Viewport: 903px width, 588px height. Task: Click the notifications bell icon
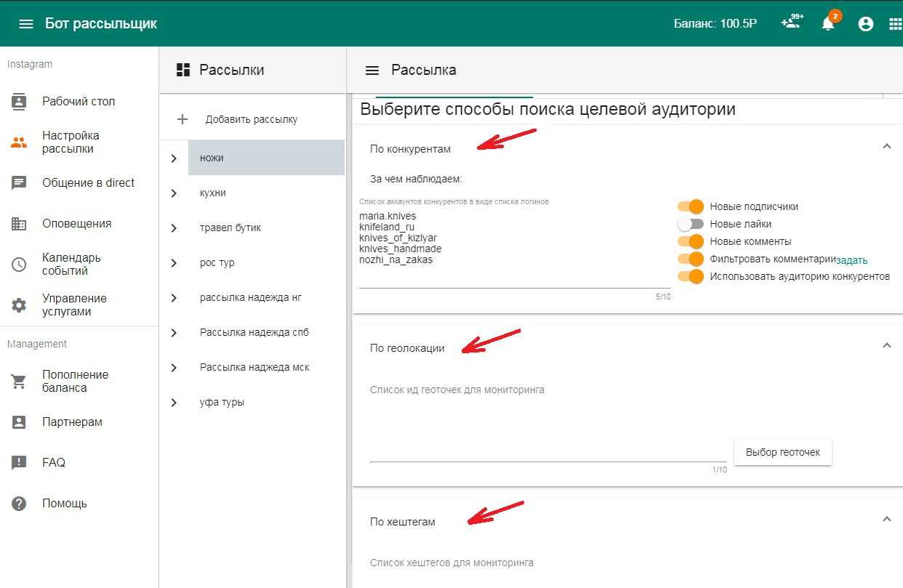828,24
